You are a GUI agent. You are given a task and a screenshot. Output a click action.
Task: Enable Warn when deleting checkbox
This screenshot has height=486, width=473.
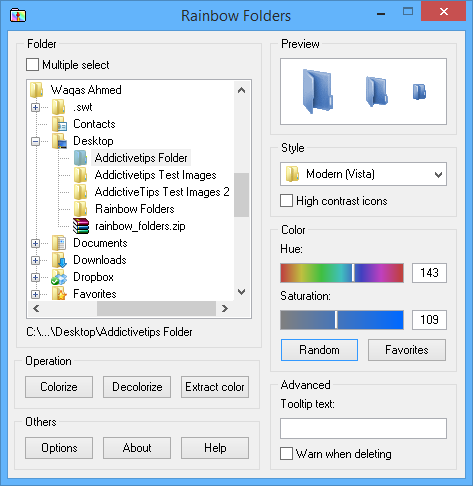(x=286, y=454)
